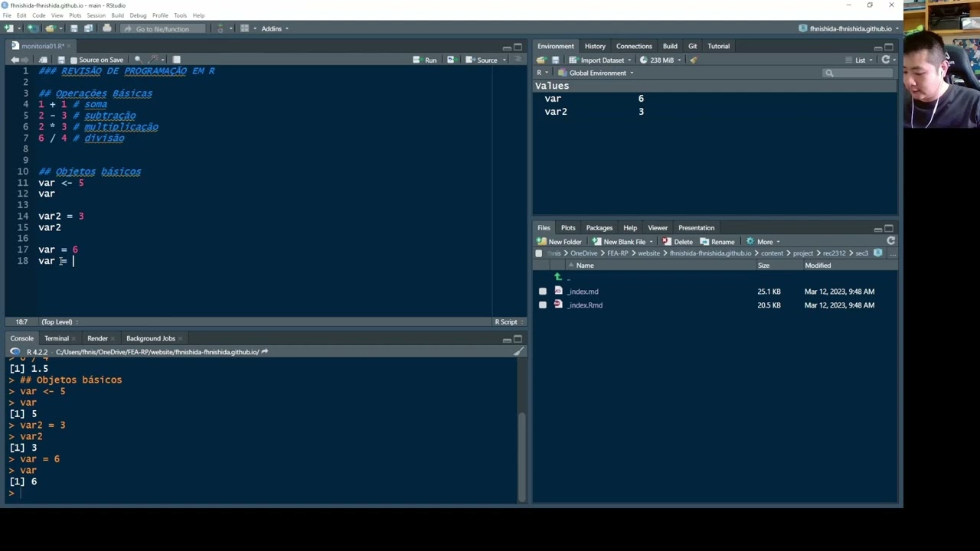Refresh the Files pane listing
The width and height of the screenshot is (980, 551).
click(x=890, y=241)
